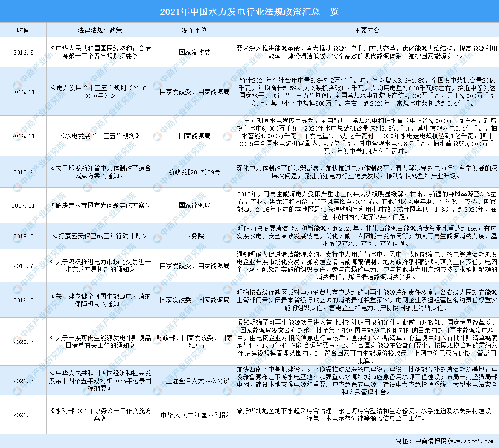Click the 浙政发[2017]39号 issuer cell
499x448 pixels.
194,172
